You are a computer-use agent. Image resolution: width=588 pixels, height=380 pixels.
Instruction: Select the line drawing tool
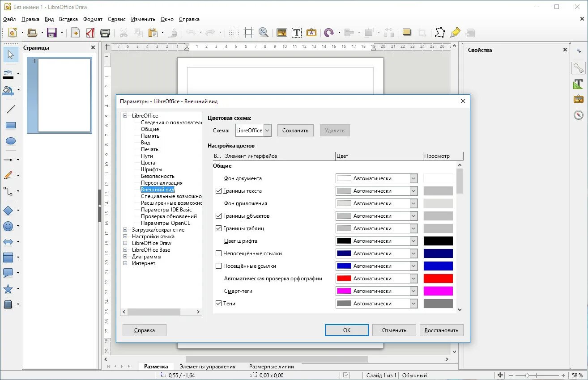tap(11, 109)
